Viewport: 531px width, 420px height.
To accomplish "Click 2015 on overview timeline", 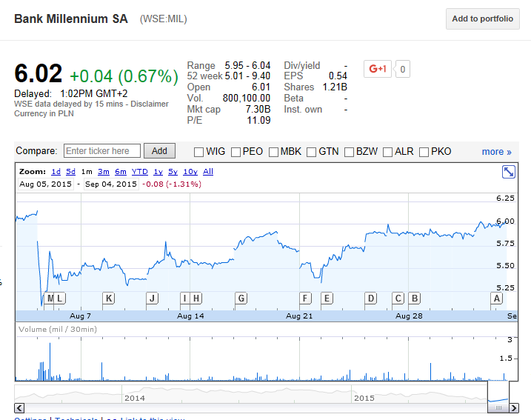I will point(364,398).
